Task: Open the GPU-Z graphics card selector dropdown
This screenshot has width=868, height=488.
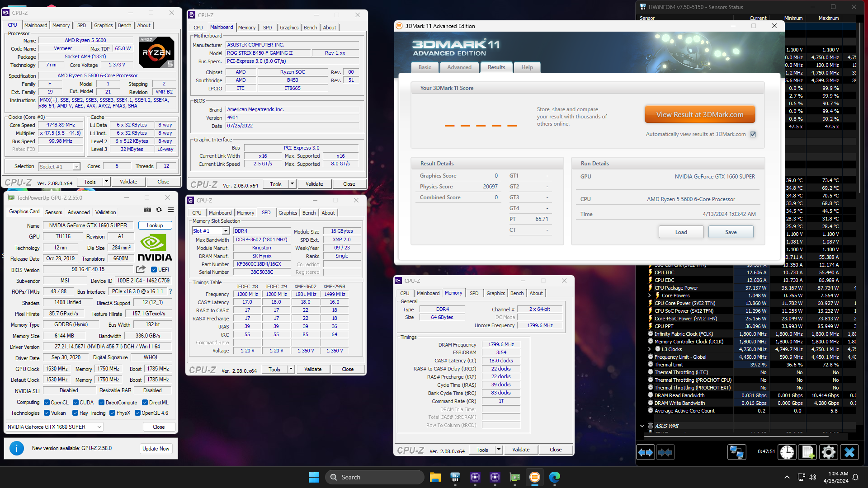Action: [55, 427]
